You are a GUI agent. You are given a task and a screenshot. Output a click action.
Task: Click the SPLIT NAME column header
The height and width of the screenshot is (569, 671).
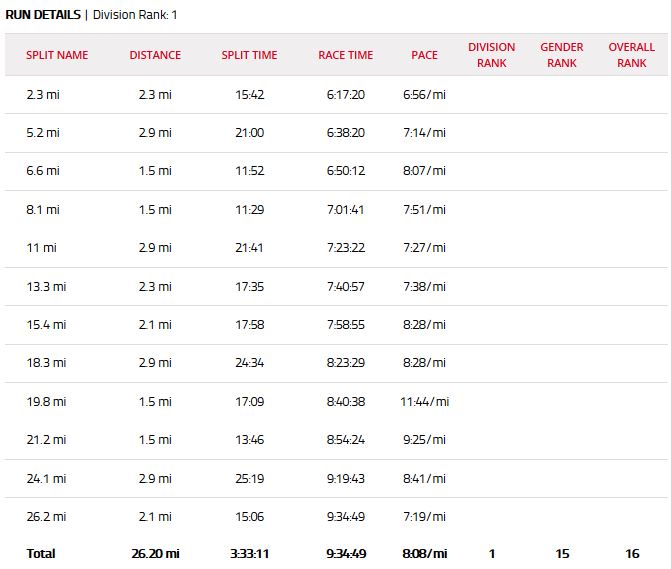coord(57,55)
